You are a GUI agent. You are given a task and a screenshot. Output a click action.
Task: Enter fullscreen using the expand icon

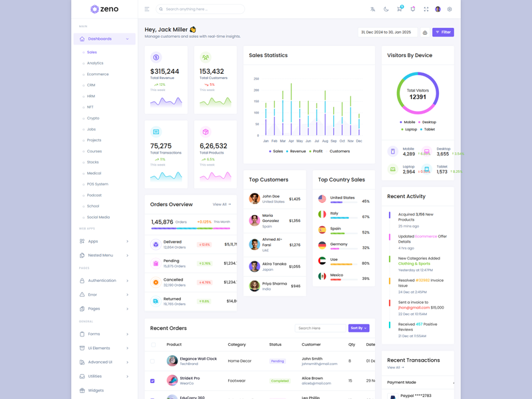(426, 9)
